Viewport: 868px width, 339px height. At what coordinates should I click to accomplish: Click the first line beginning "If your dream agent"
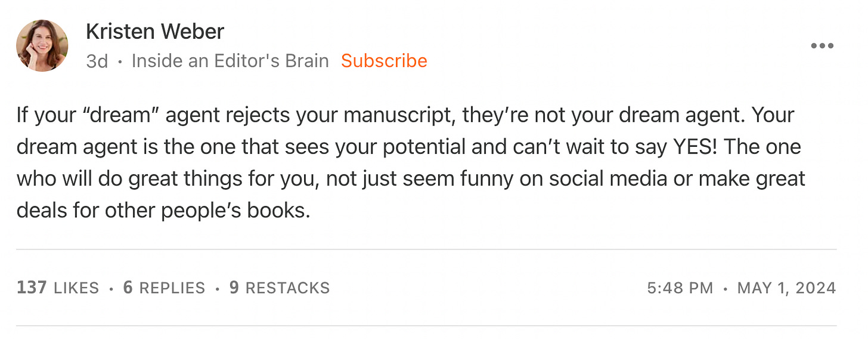point(405,115)
